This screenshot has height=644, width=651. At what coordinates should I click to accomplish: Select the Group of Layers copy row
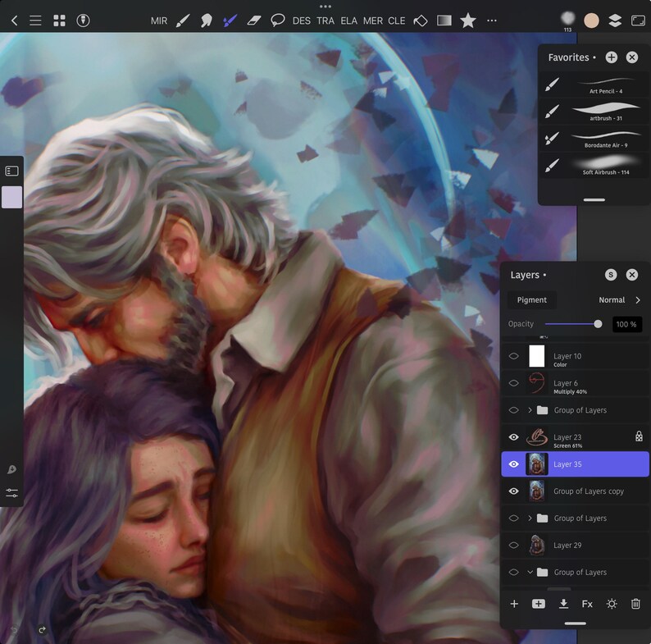pos(576,491)
